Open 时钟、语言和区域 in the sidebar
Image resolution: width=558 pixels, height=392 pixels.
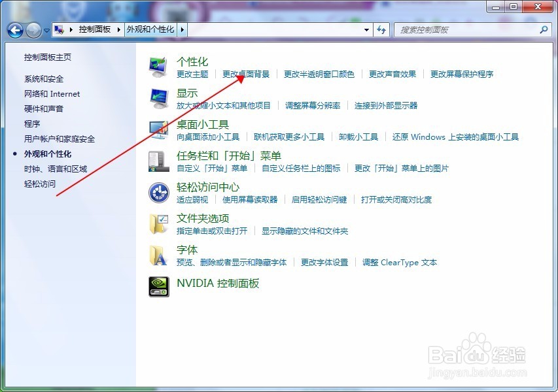[x=56, y=169]
